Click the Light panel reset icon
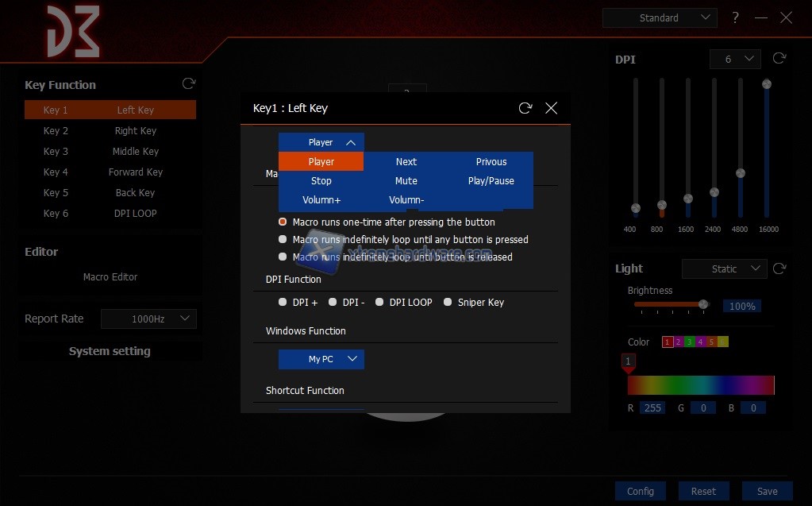This screenshot has height=506, width=812. [779, 268]
